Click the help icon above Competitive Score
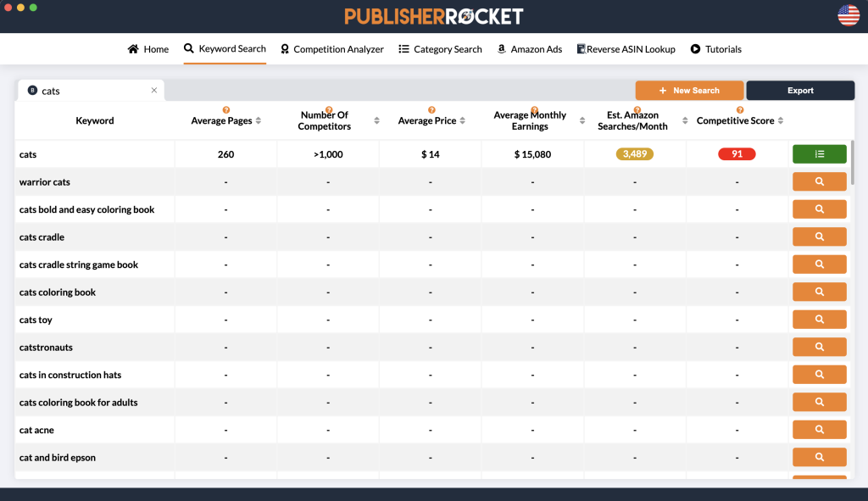This screenshot has width=868, height=501. pos(740,110)
